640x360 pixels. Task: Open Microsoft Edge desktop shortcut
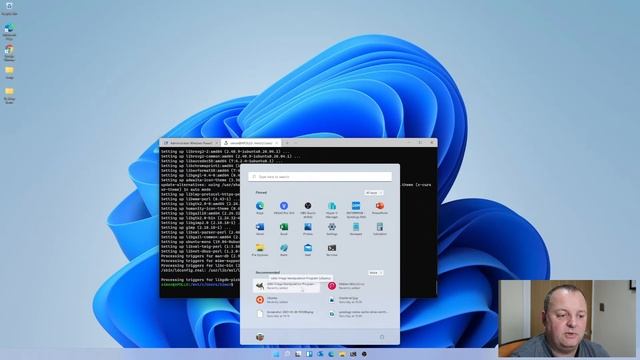(x=9, y=31)
